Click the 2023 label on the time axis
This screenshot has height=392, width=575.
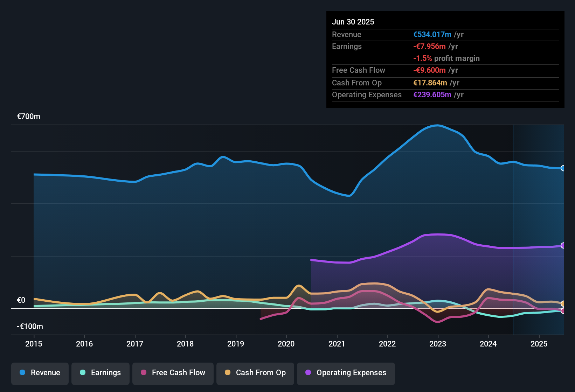437,344
